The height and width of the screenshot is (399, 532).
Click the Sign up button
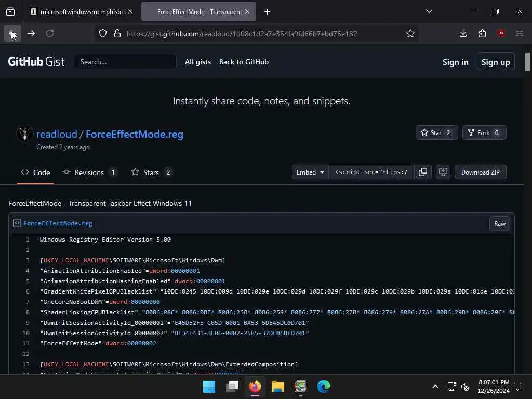[495, 62]
